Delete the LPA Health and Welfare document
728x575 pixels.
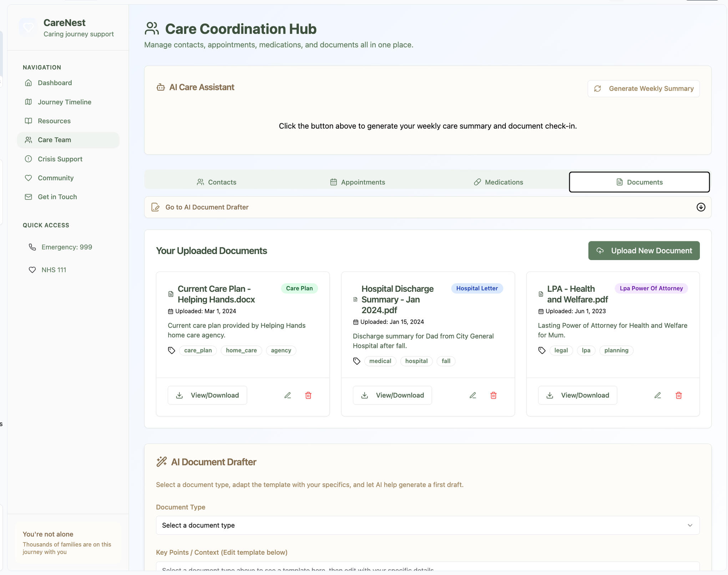tap(679, 395)
